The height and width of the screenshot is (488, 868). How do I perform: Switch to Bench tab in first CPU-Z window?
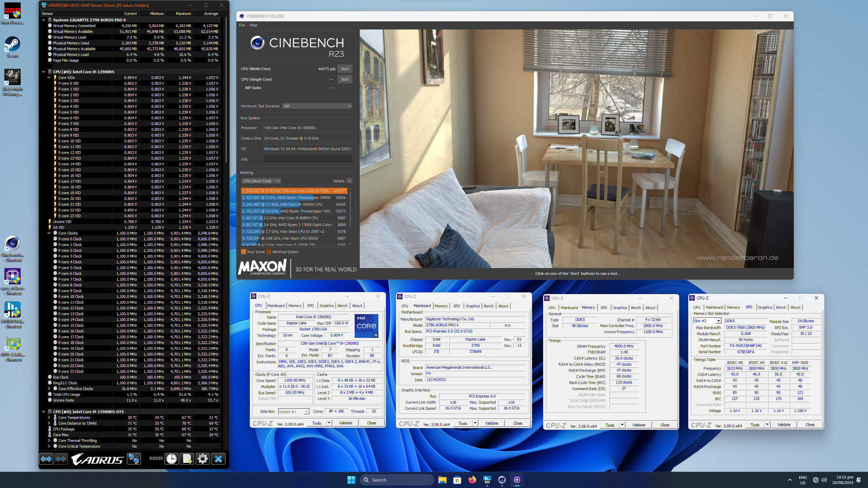point(342,306)
